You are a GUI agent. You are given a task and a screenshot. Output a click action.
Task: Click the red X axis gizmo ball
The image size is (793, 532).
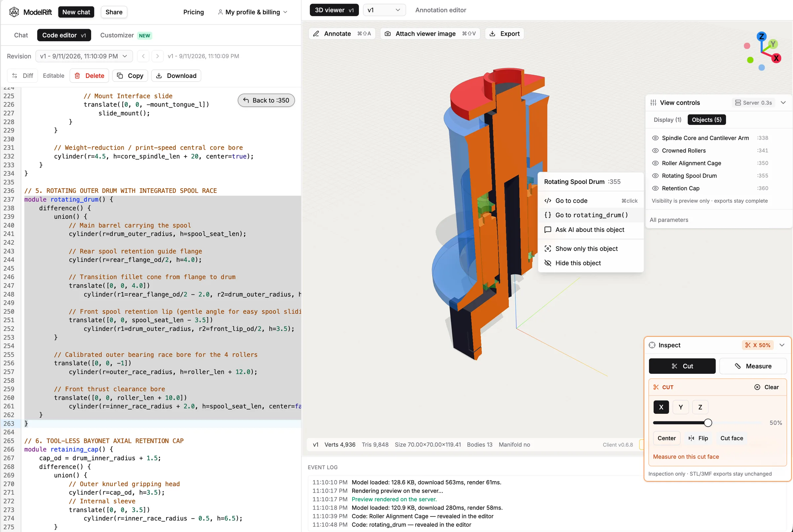pyautogui.click(x=776, y=58)
